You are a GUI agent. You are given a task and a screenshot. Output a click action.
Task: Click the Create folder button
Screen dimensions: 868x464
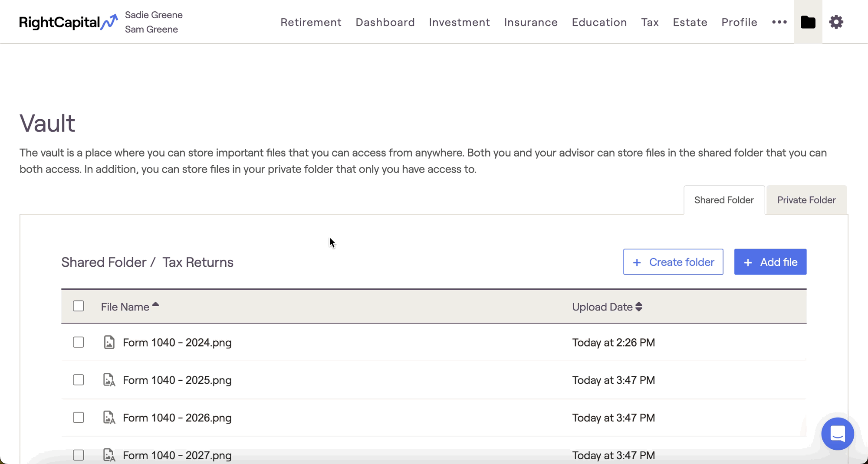click(x=673, y=262)
